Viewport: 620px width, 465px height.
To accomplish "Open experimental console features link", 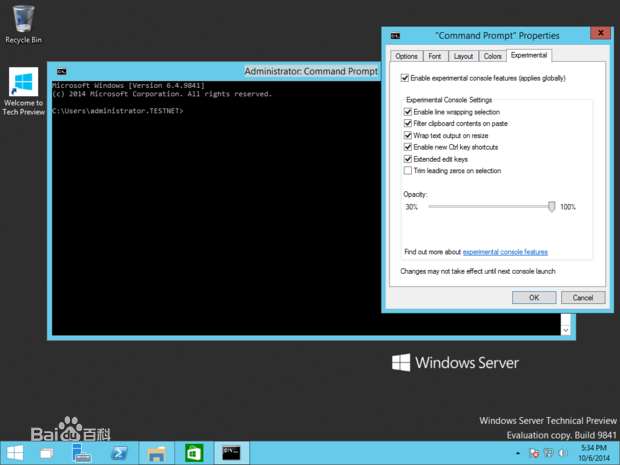I will click(x=505, y=252).
